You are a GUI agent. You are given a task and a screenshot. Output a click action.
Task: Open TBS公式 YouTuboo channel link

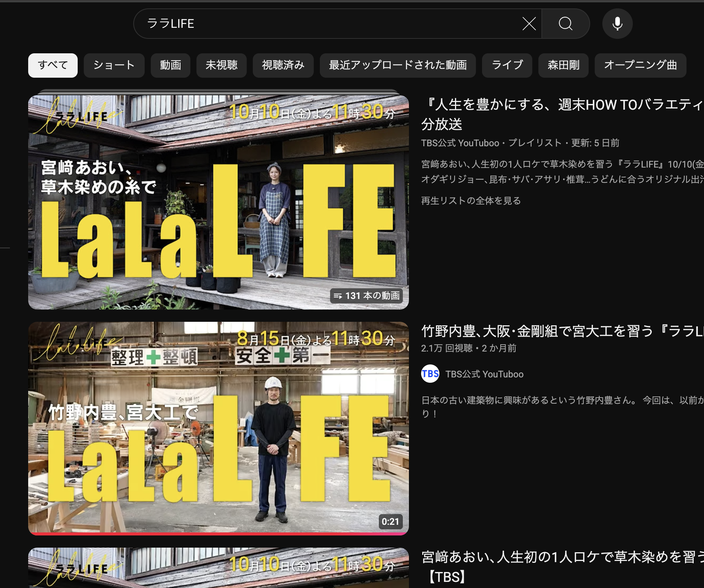coord(484,374)
